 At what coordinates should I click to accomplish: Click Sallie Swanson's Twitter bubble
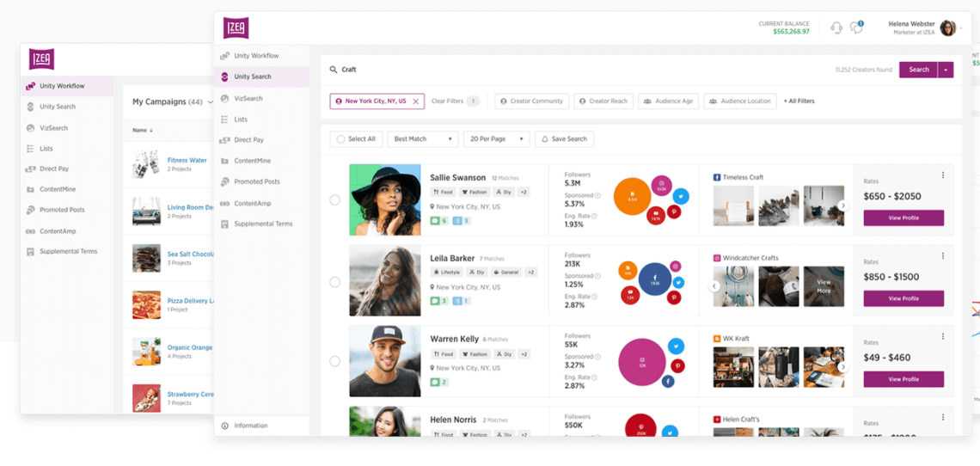click(x=681, y=196)
